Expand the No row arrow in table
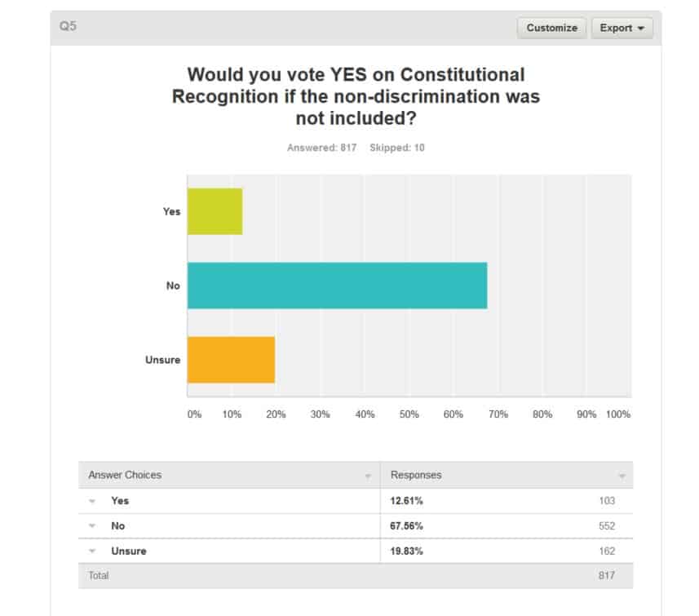The image size is (699, 616). pyautogui.click(x=92, y=526)
